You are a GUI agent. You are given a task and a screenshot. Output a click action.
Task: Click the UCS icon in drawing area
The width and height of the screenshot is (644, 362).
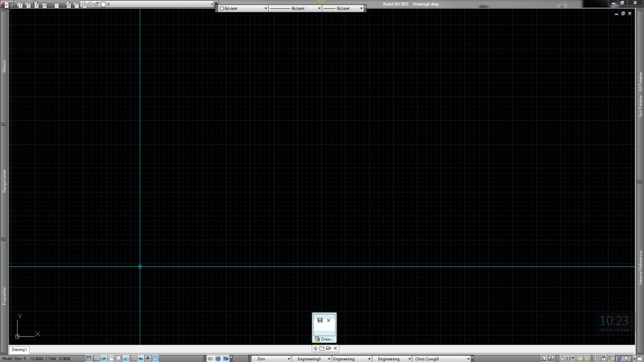click(x=27, y=327)
